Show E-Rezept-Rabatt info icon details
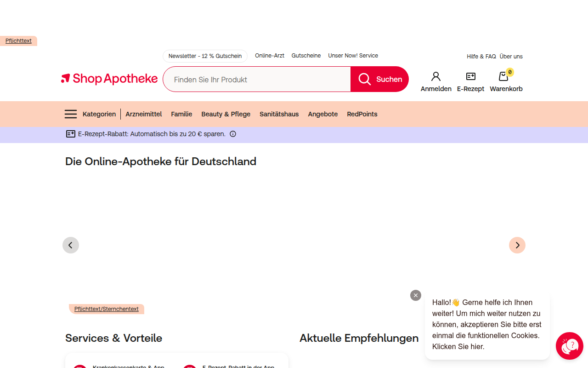The image size is (588, 368). click(x=233, y=134)
